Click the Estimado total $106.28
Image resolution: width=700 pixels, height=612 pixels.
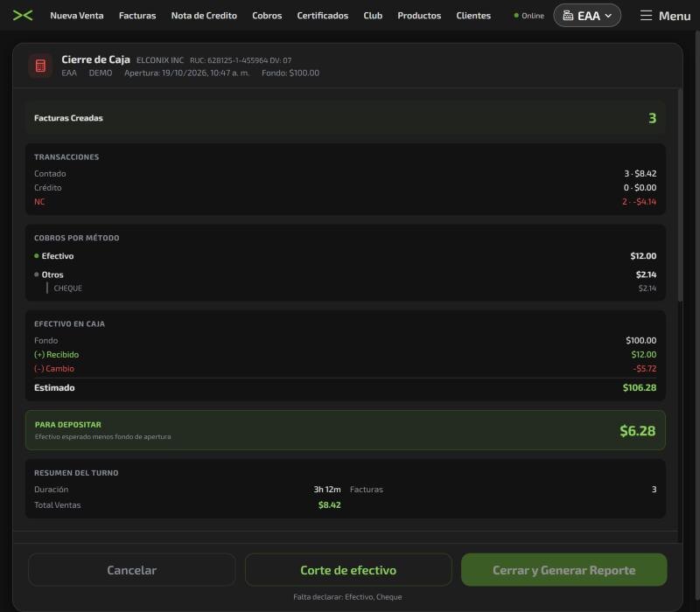coord(640,387)
